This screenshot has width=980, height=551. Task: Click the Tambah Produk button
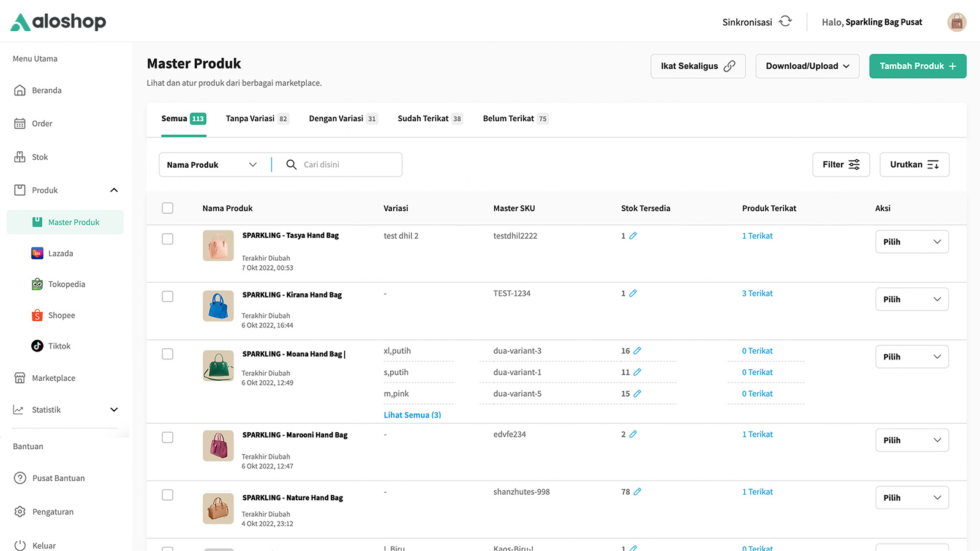click(x=917, y=66)
